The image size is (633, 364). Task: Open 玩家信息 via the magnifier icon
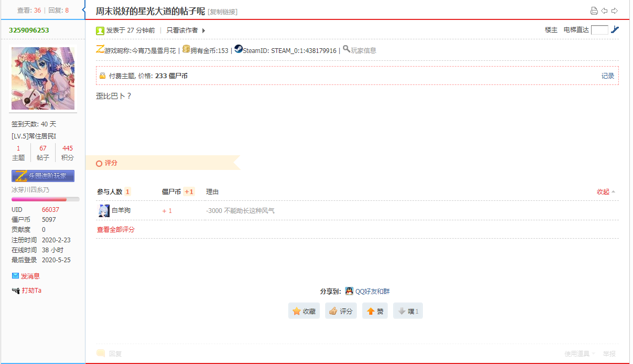(x=346, y=49)
